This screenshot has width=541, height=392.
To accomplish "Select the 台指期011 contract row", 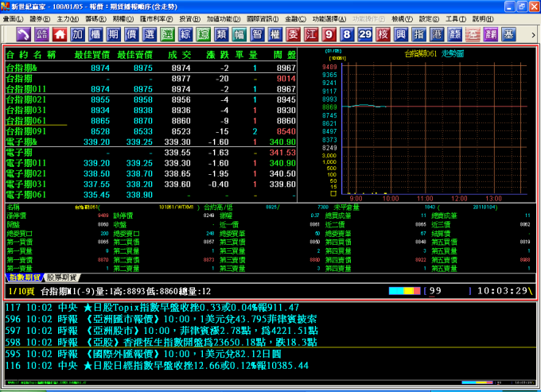I will [151, 89].
